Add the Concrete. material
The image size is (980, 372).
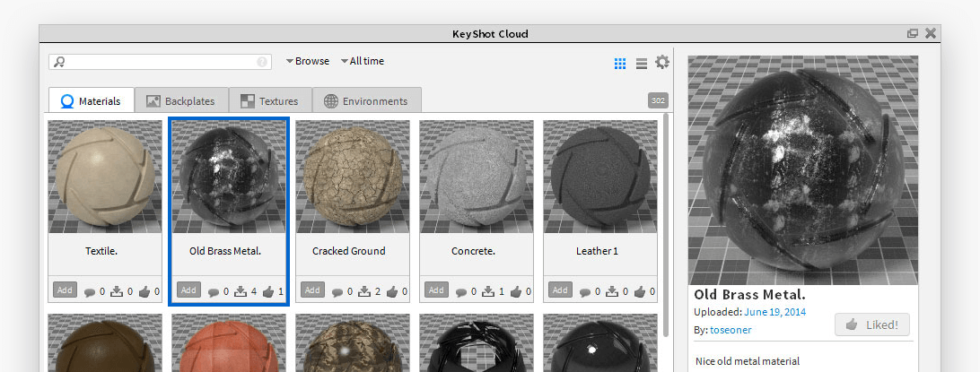[x=435, y=290]
